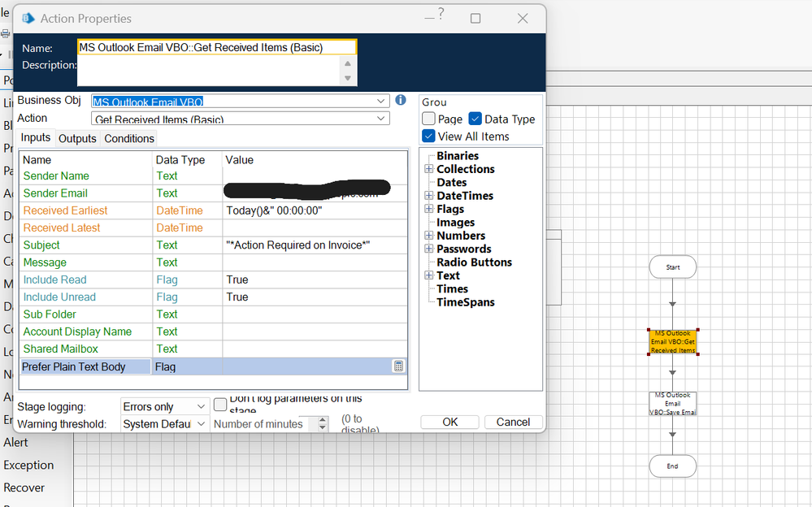The image size is (812, 507).
Task: Increase the Number of minutes stepper
Action: coord(323,420)
